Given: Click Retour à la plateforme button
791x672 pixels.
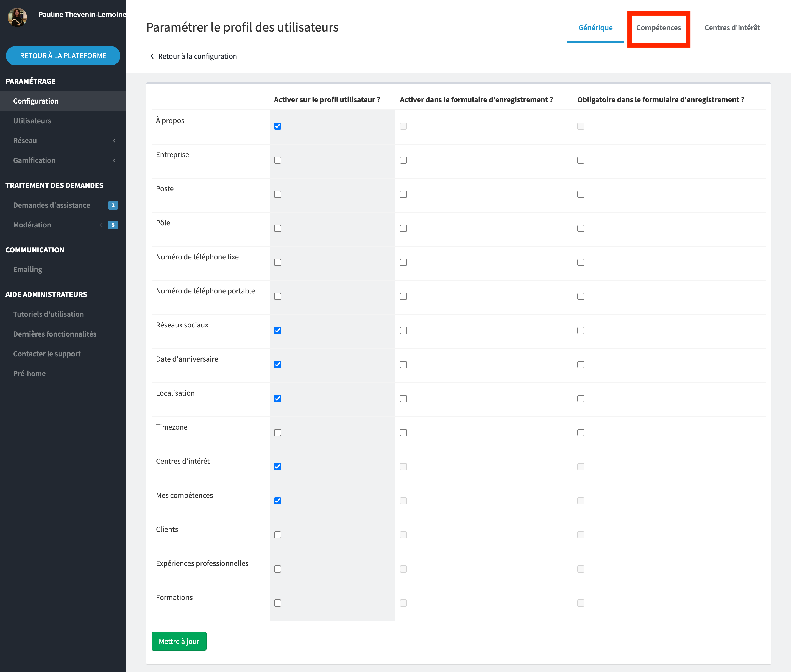Looking at the screenshot, I should click(x=63, y=55).
